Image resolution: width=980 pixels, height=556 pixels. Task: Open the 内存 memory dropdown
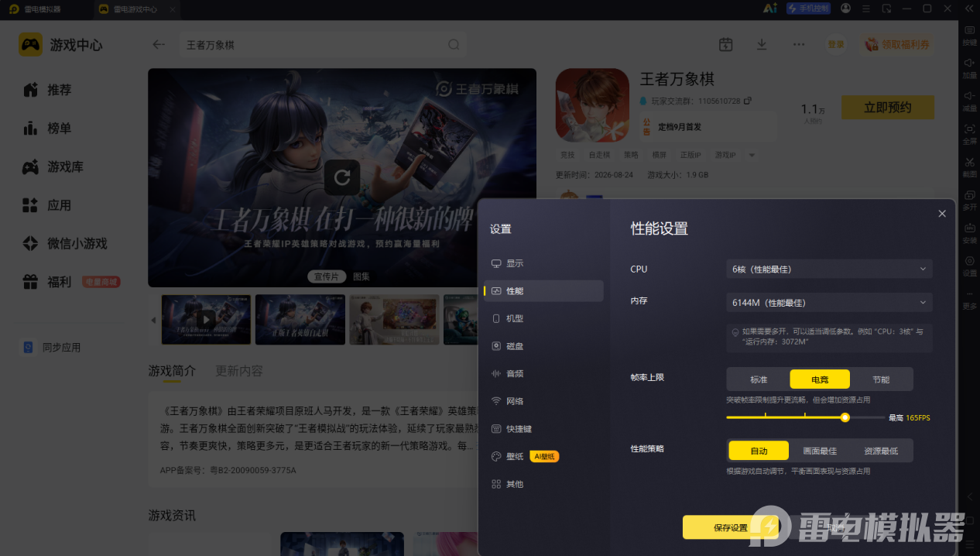click(x=829, y=303)
